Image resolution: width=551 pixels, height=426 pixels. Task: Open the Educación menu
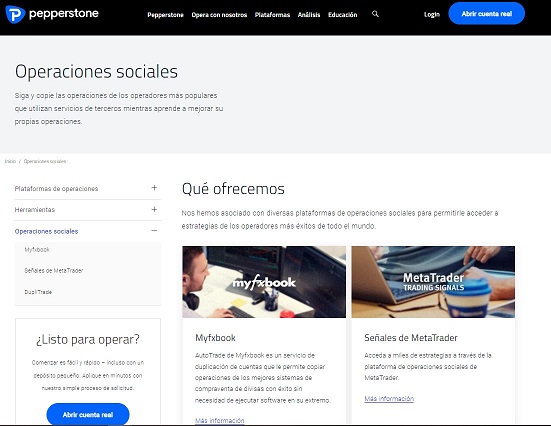(343, 15)
